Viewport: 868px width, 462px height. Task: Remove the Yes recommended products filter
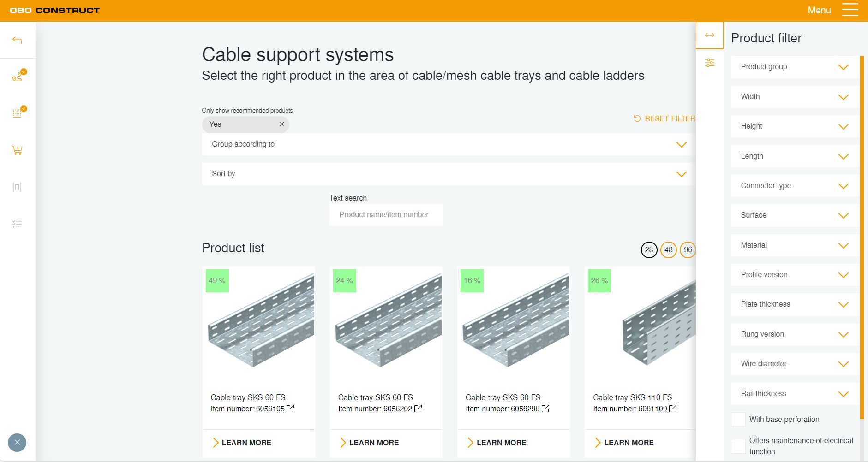click(282, 124)
